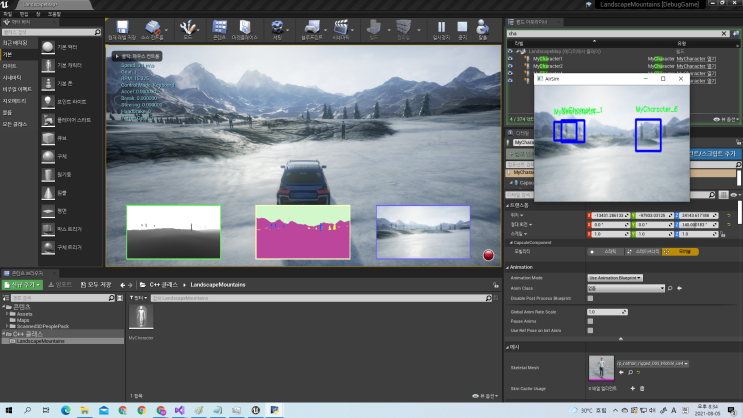Open the Window menu

click(38, 14)
